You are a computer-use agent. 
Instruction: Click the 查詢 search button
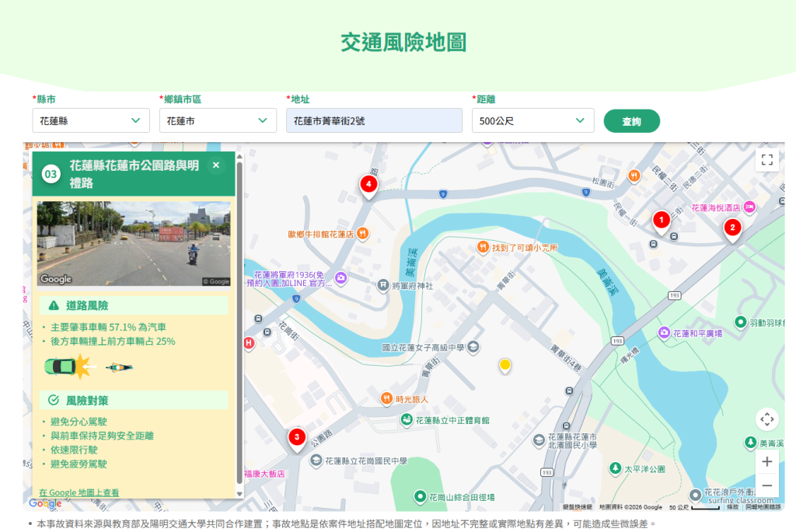[631, 121]
